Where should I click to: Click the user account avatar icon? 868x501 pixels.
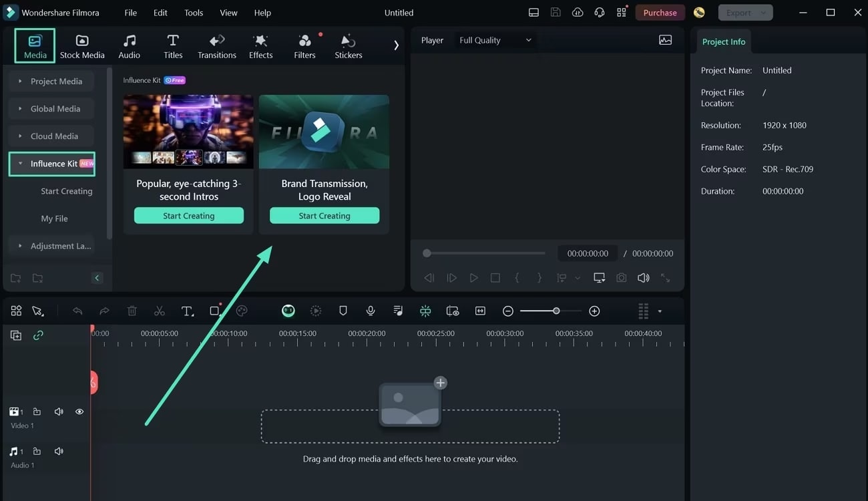click(x=699, y=13)
